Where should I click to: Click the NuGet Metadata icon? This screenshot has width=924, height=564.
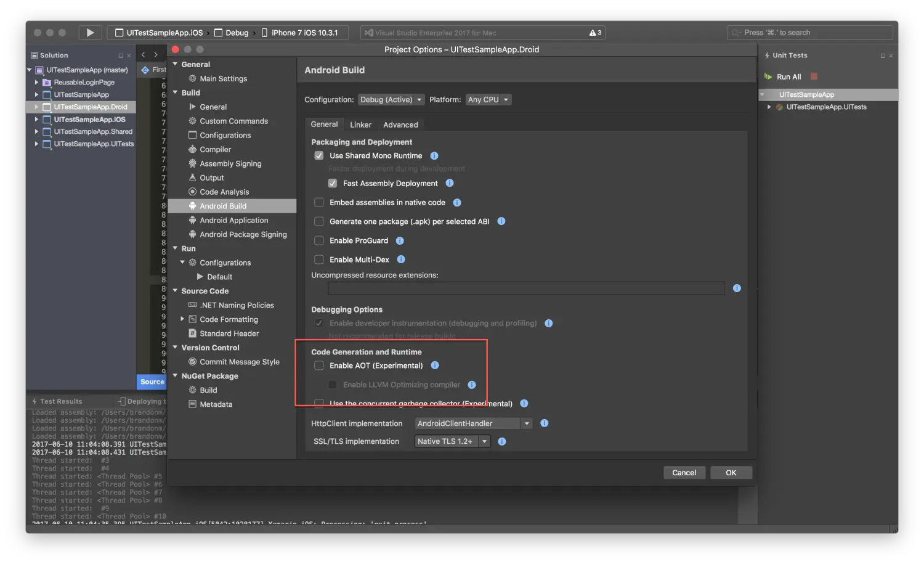(x=192, y=404)
